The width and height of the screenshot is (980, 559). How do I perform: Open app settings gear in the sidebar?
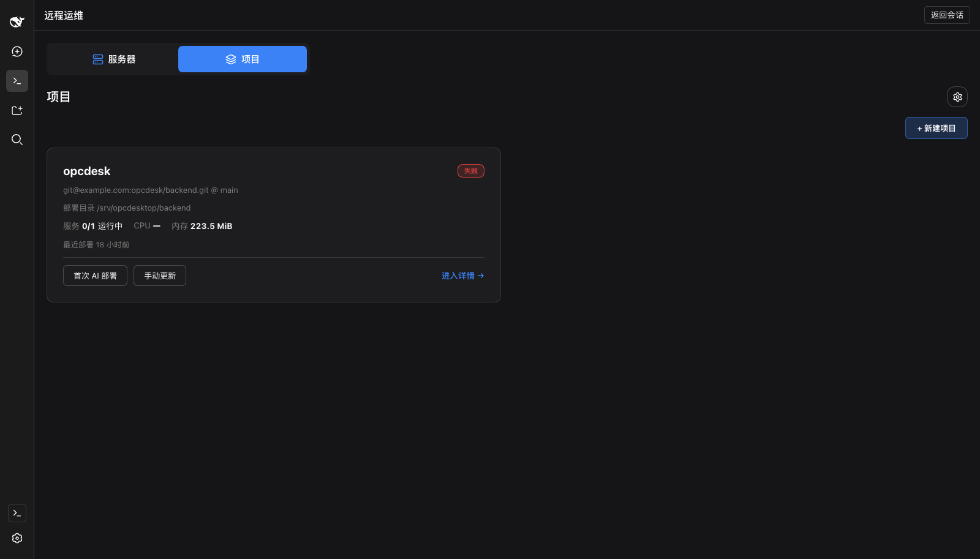click(17, 538)
